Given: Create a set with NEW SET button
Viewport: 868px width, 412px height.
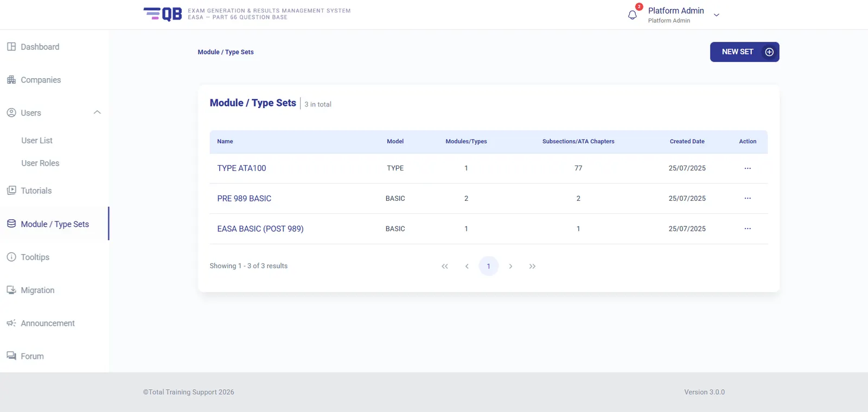Looking at the screenshot, I should pyautogui.click(x=744, y=52).
